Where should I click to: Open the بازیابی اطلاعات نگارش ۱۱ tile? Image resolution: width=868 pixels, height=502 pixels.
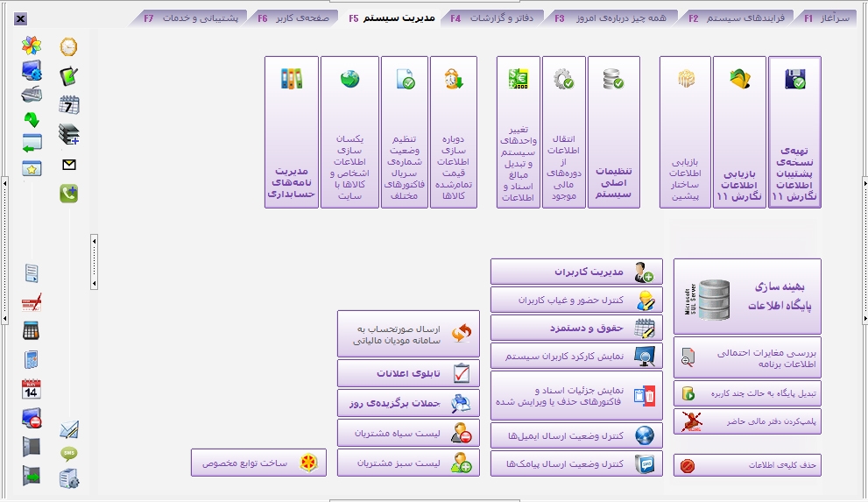click(739, 132)
